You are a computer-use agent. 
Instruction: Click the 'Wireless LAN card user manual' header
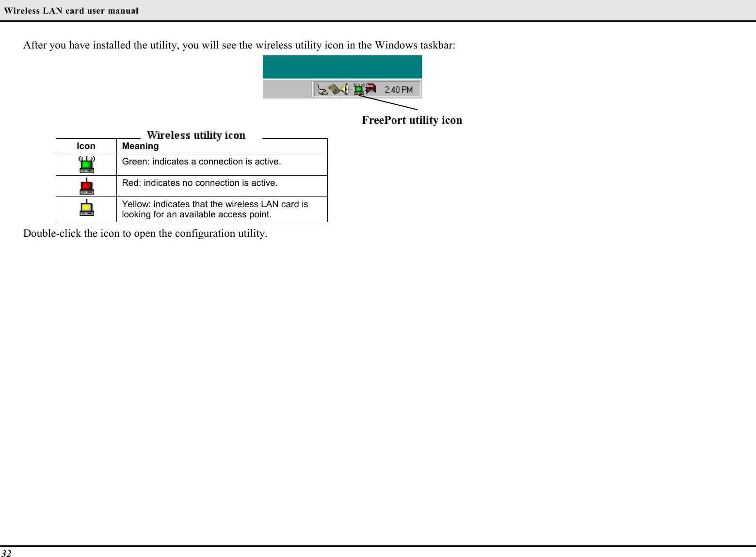71,11
